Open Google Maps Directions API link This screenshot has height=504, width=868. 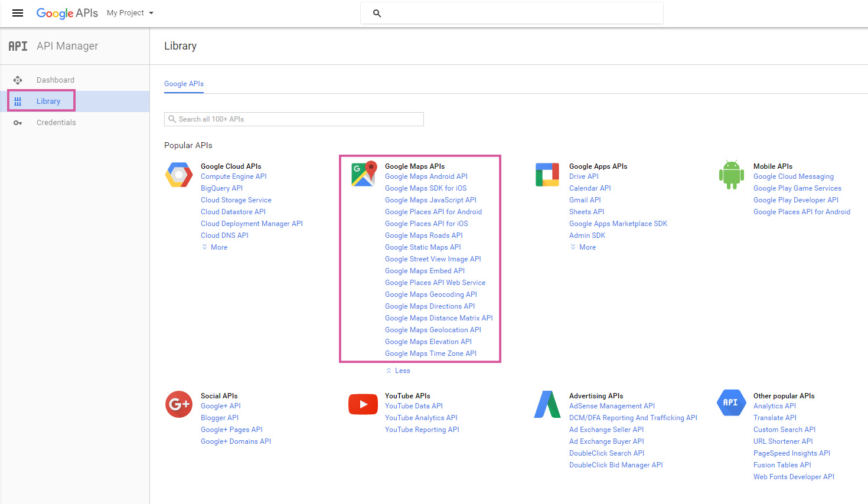pos(430,306)
